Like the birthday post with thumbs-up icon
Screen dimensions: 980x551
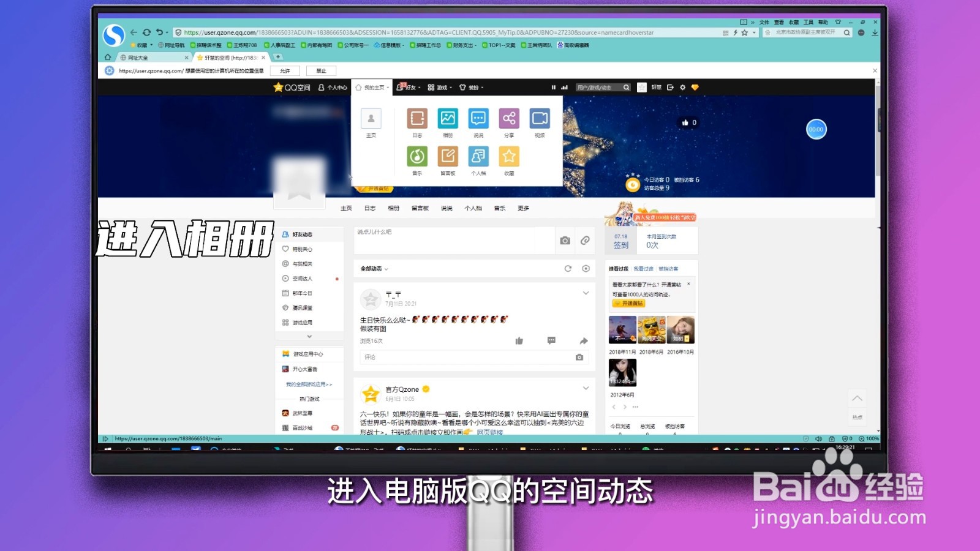[519, 340]
